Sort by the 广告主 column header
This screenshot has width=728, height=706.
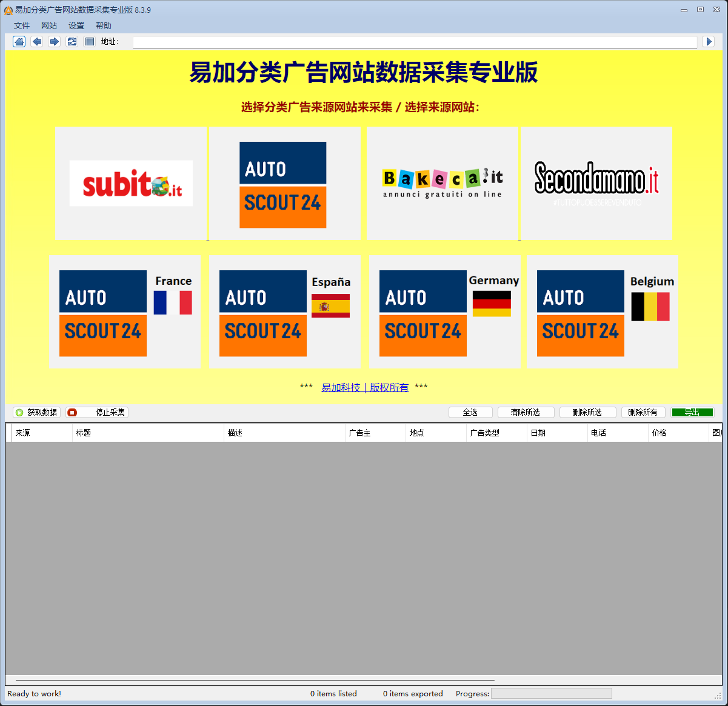[x=375, y=433]
